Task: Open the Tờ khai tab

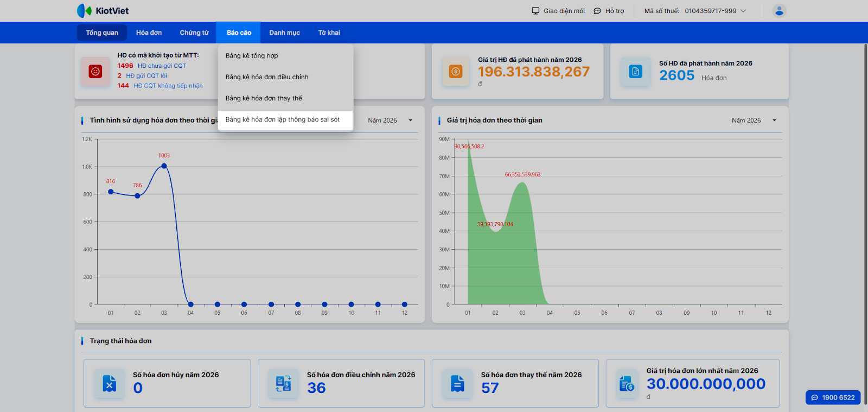Action: [329, 33]
